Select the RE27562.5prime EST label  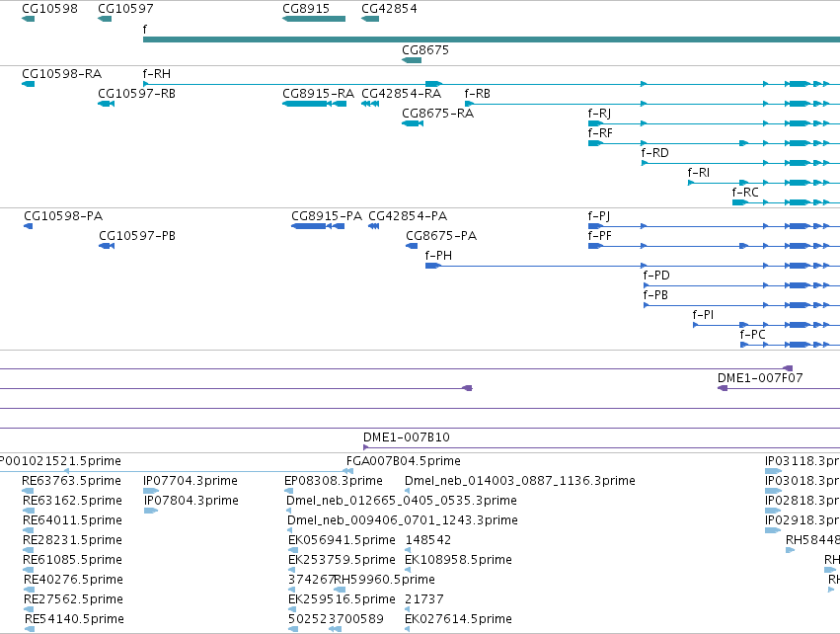tap(73, 599)
